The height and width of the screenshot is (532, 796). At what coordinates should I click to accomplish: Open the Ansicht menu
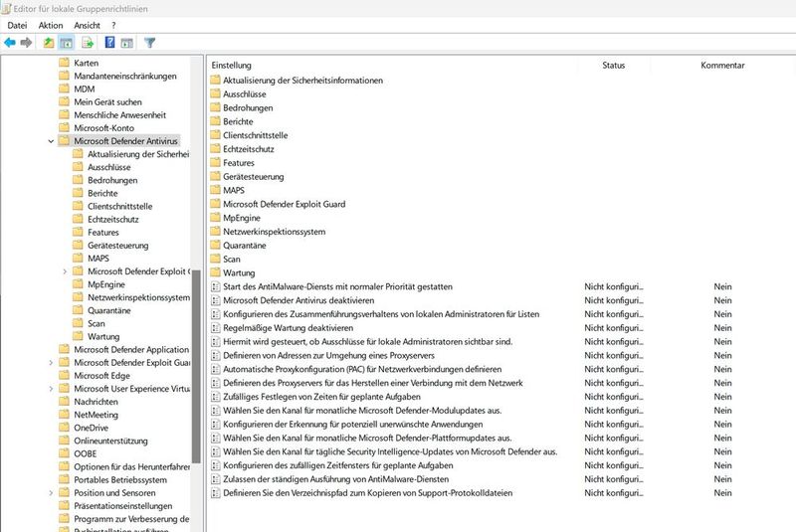pyautogui.click(x=87, y=26)
